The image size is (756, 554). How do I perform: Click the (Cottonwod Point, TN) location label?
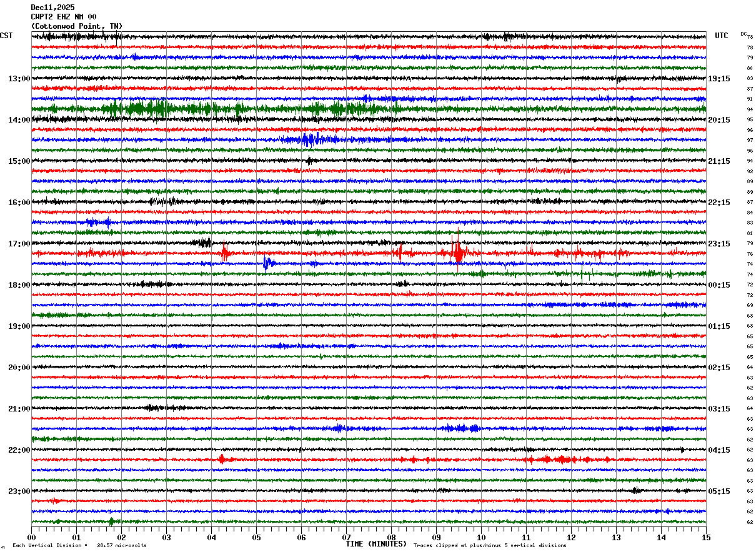[77, 26]
